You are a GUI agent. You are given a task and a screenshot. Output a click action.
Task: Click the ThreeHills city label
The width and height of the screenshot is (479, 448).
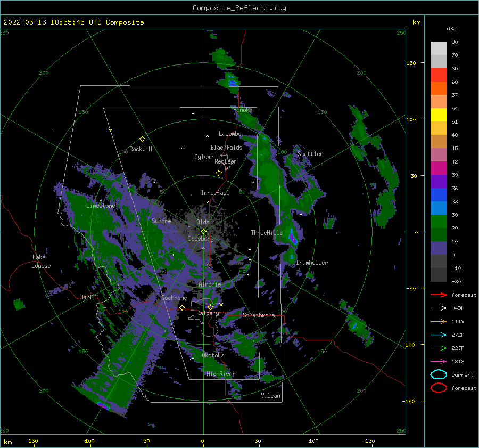tap(267, 233)
